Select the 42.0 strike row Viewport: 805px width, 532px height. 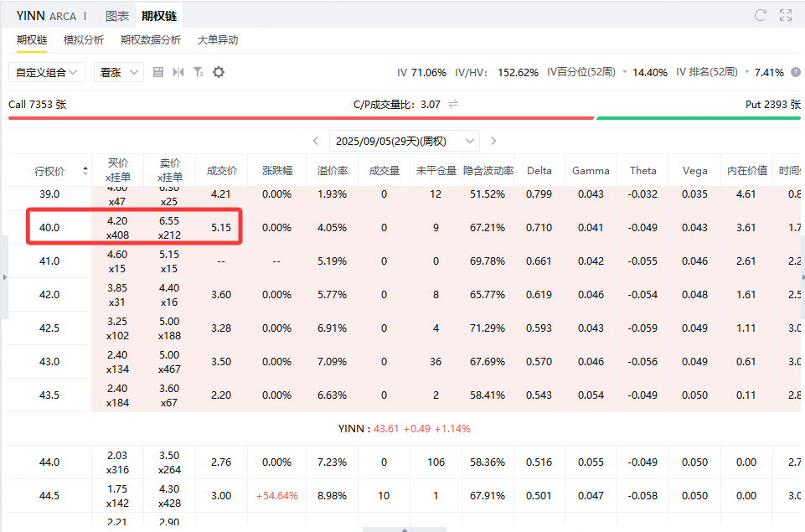pyautogui.click(x=404, y=295)
